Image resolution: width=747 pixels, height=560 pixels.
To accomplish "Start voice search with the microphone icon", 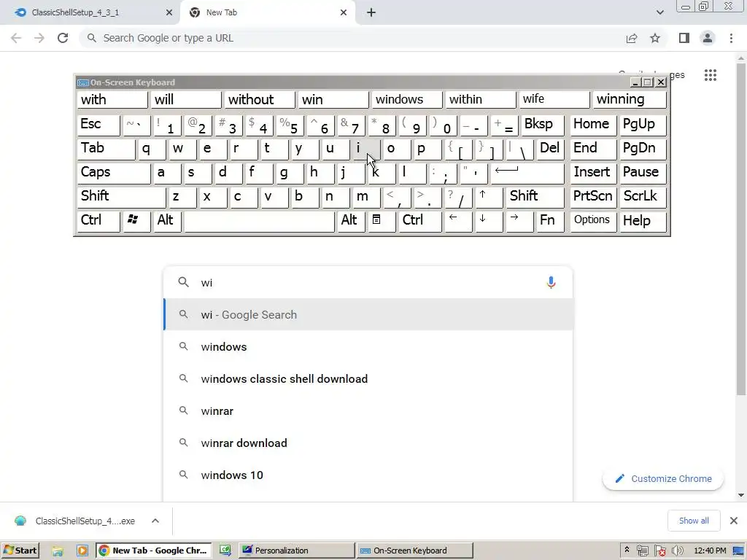I will click(551, 282).
